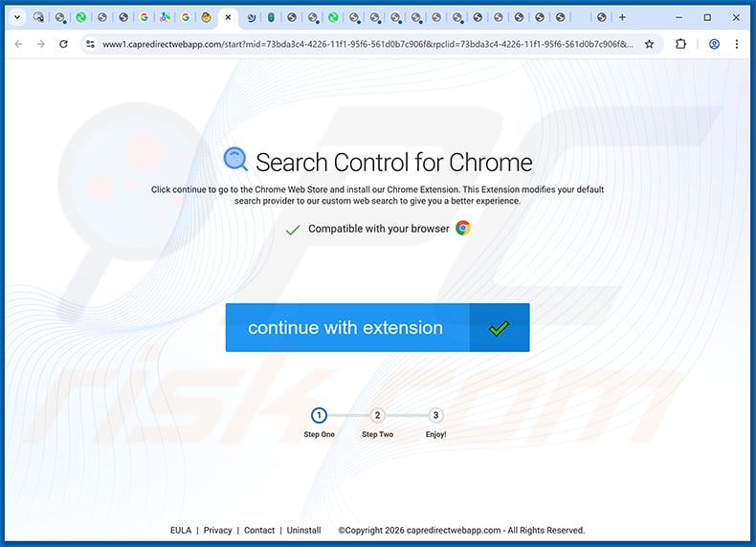The width and height of the screenshot is (756, 547).
Task: Open the Chrome profile icon
Action: click(x=715, y=44)
